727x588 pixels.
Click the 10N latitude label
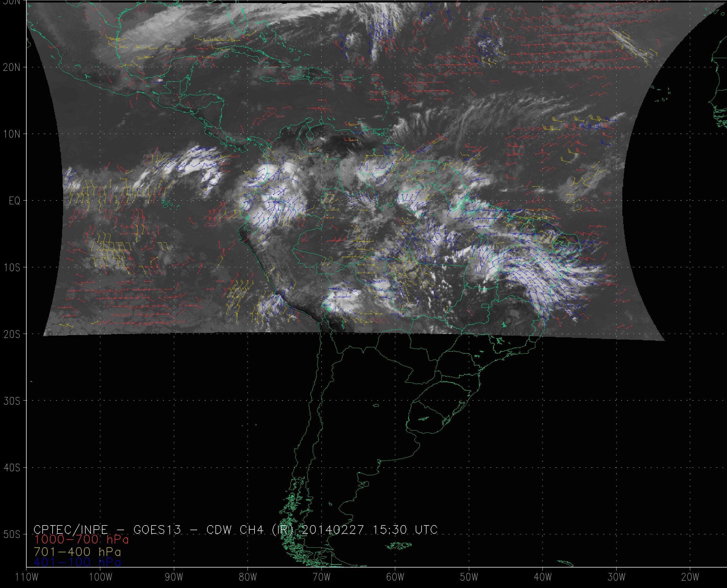[12, 134]
